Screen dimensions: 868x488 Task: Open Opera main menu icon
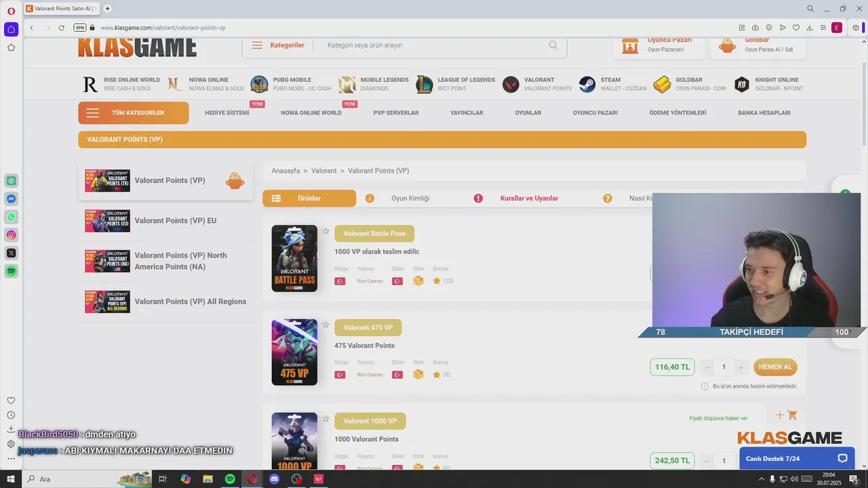click(x=11, y=11)
